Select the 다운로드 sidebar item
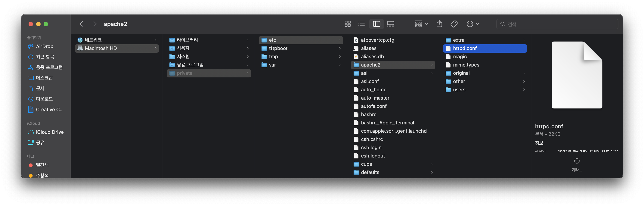The width and height of the screenshot is (644, 206). pyautogui.click(x=44, y=99)
